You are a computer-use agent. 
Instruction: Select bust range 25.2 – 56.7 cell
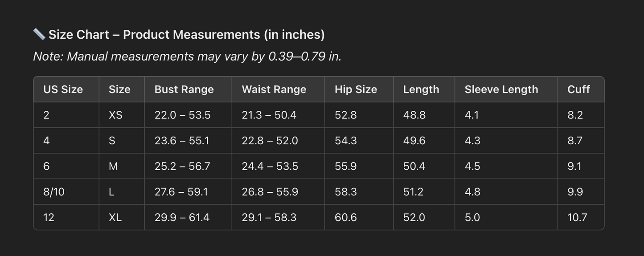point(188,167)
